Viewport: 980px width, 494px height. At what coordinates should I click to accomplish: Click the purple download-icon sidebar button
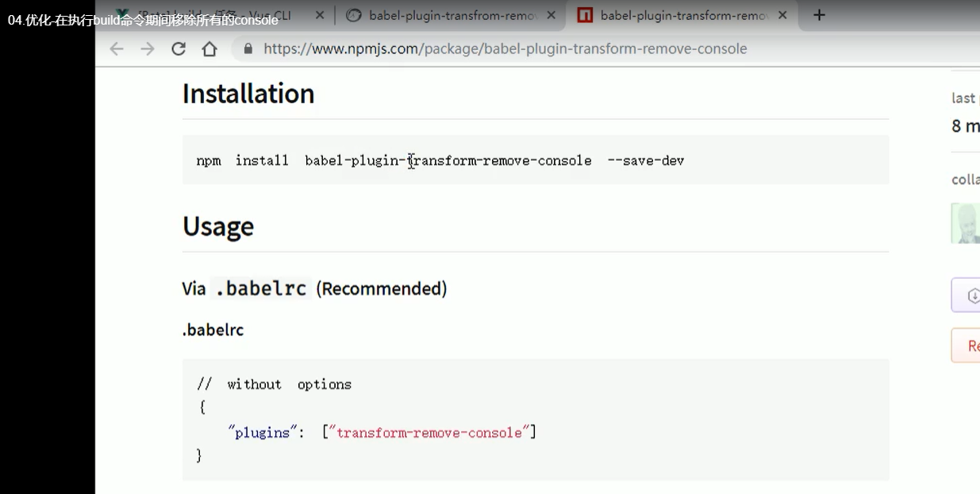(x=966, y=295)
